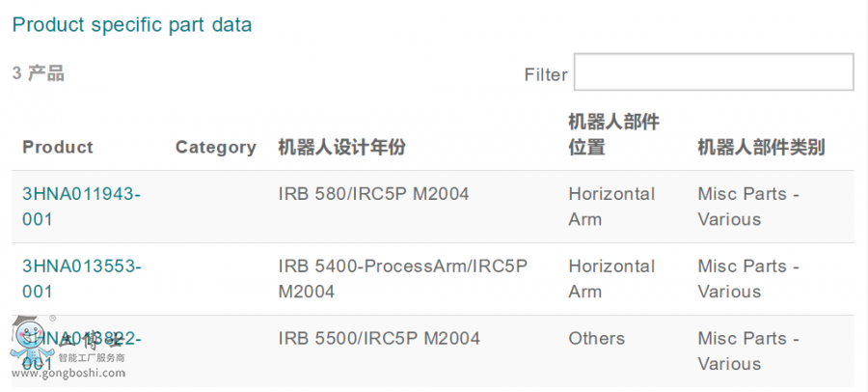
Task: Click Misc Parts - Various in IRB 5500 row
Action: click(x=747, y=350)
